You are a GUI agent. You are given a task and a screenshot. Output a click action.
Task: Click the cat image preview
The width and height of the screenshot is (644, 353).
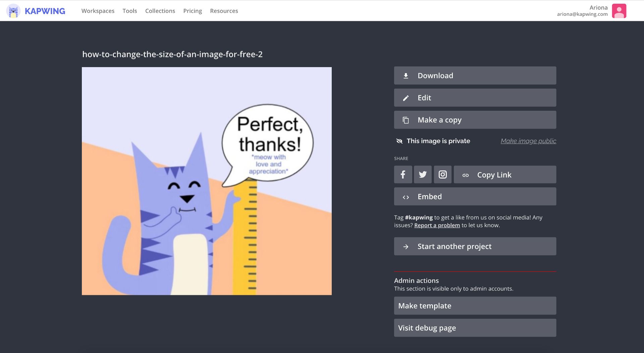coord(207,181)
